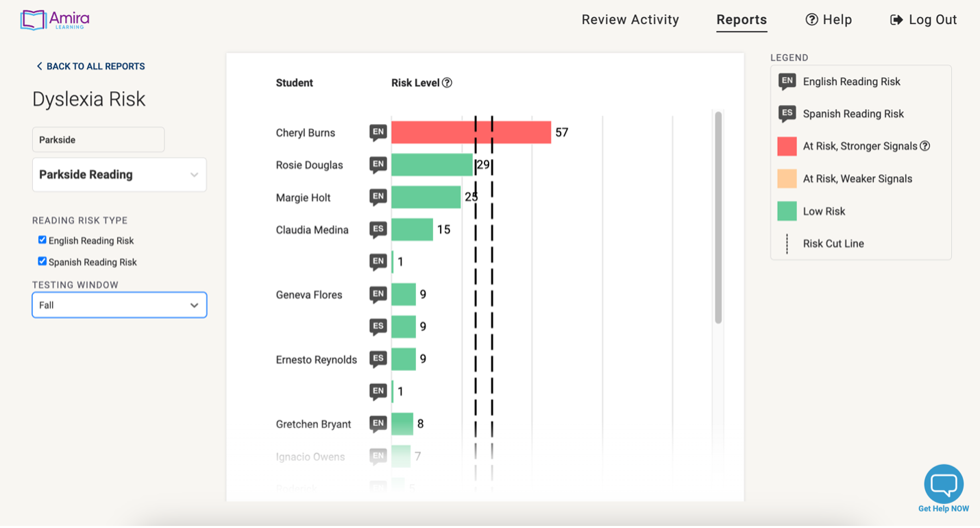Viewport: 980px width, 528px height.
Task: Click the student list vertical scrollbar
Action: click(718, 217)
